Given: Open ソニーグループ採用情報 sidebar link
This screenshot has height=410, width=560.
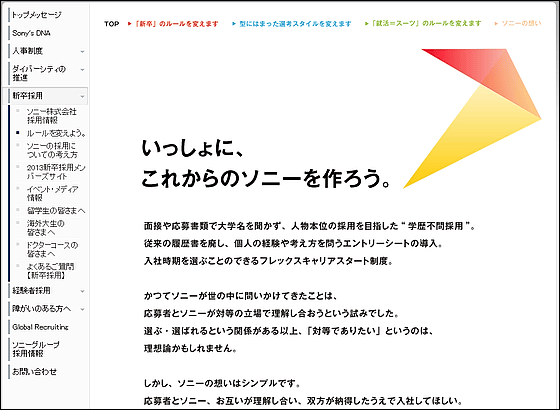Looking at the screenshot, I should pyautogui.click(x=36, y=349).
